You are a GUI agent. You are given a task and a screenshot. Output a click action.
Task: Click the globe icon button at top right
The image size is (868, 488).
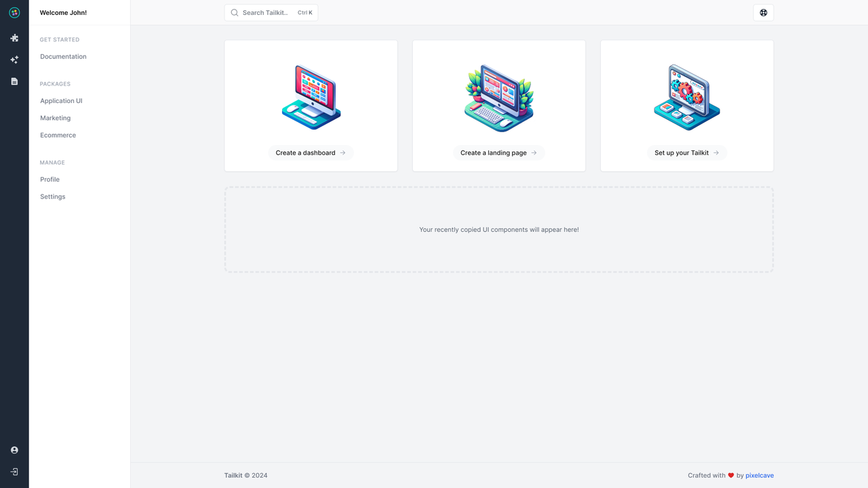(x=764, y=13)
